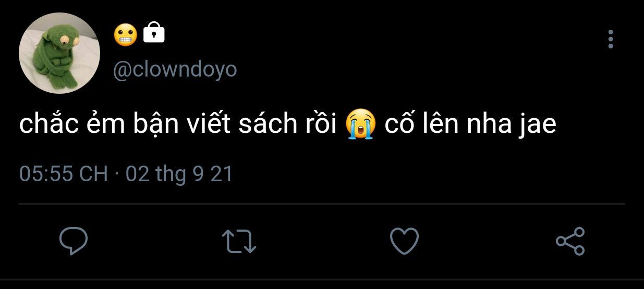Select the tweet text starting with chắc ẻm
The width and height of the screenshot is (644, 289).
coord(288,125)
